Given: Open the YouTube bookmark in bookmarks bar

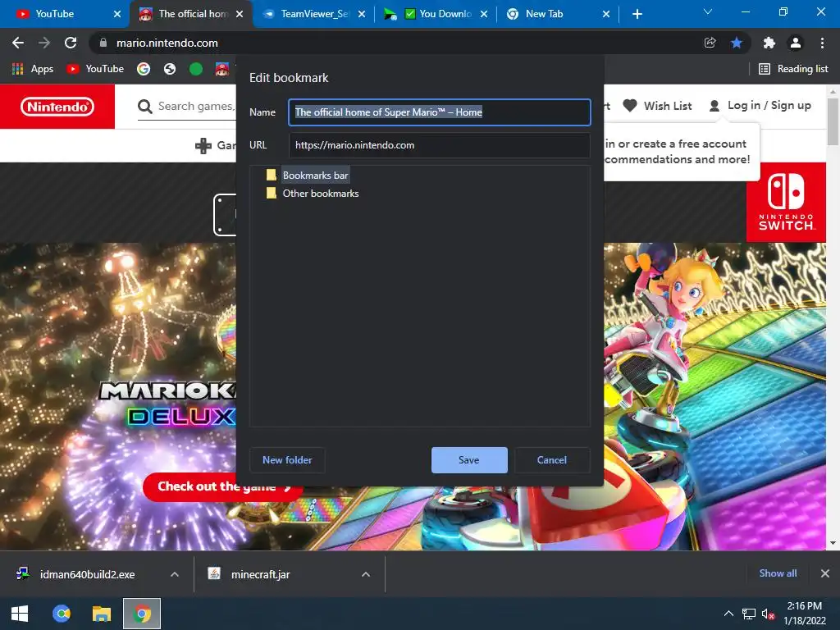Looking at the screenshot, I should (95, 69).
